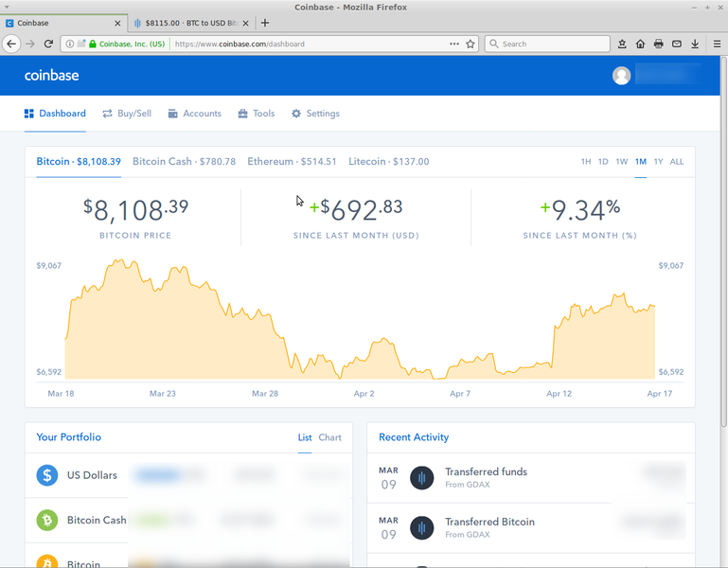
Task: Switch portfolio view to Chart
Action: click(x=329, y=437)
